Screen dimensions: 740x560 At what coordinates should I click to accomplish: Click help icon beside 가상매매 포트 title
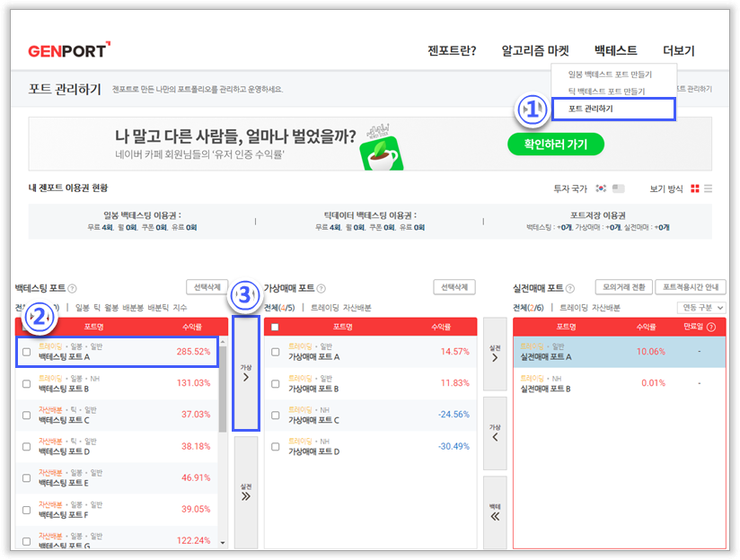(321, 289)
